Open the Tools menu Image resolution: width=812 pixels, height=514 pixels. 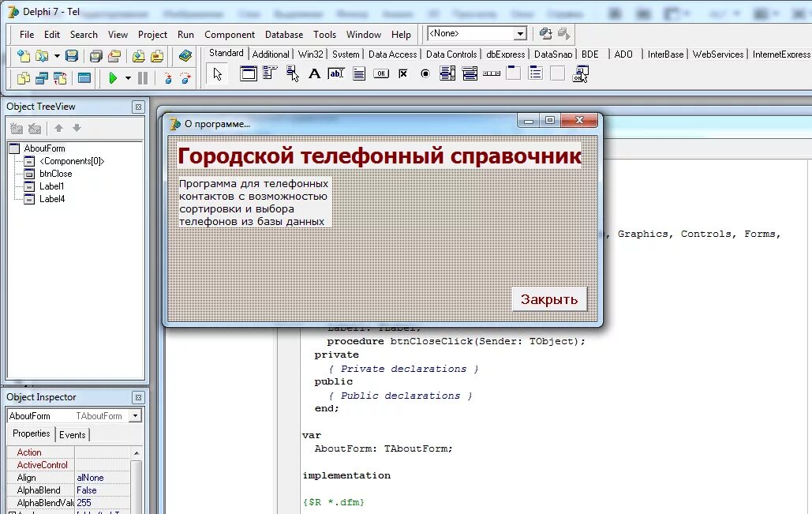click(x=324, y=34)
